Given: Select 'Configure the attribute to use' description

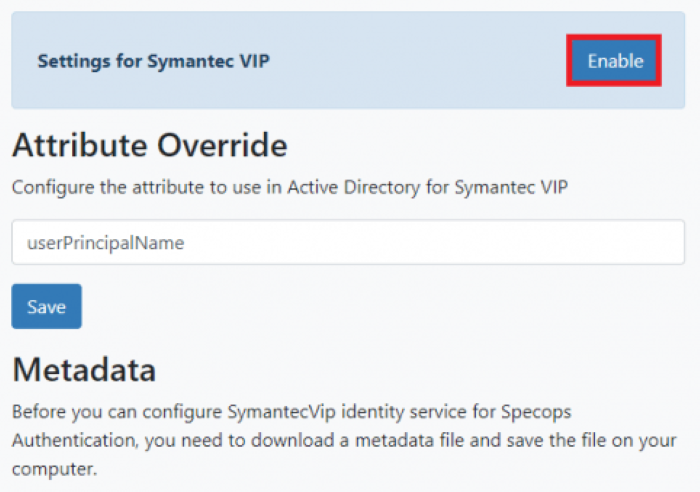Looking at the screenshot, I should [x=290, y=188].
